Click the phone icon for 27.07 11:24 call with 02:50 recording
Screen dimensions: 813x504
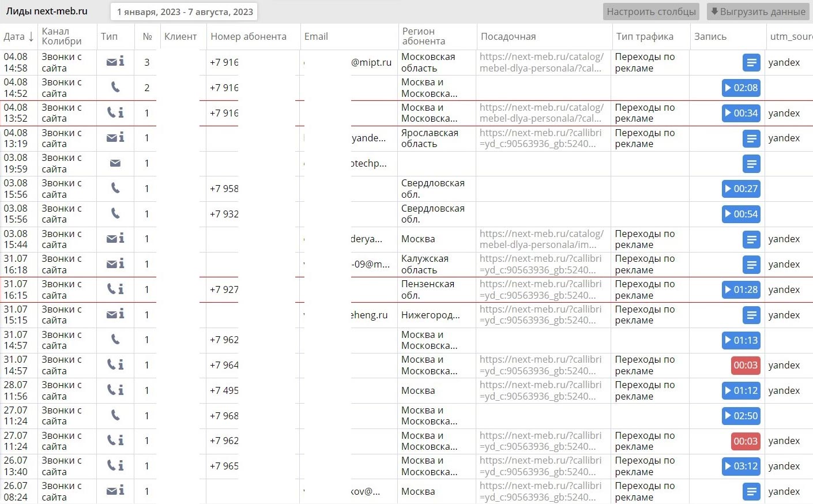[115, 415]
